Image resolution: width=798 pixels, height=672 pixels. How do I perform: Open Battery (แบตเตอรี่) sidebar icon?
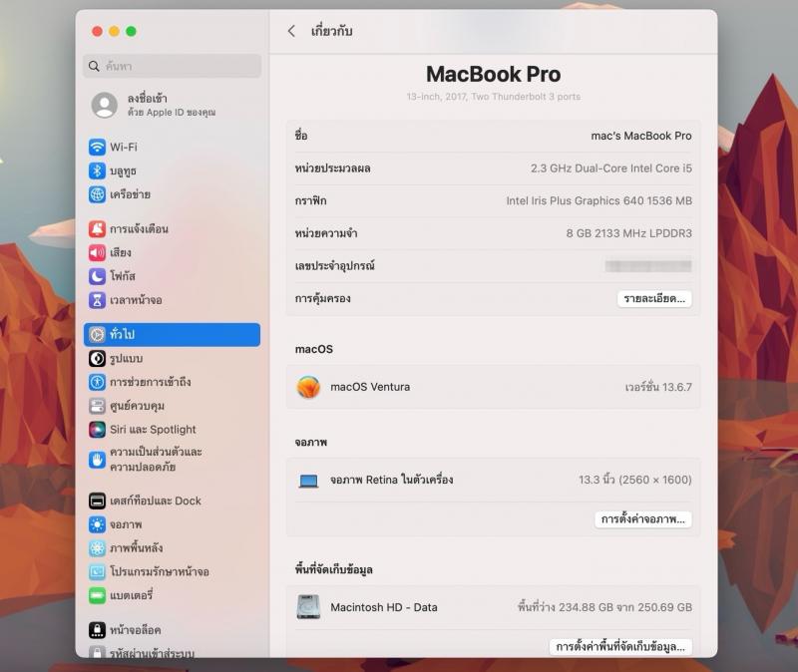coord(97,595)
